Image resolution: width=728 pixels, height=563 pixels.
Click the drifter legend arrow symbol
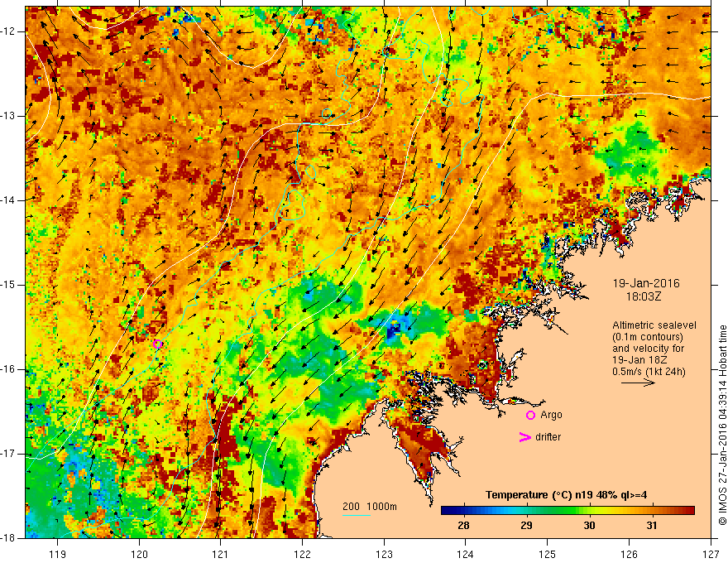tap(524, 437)
